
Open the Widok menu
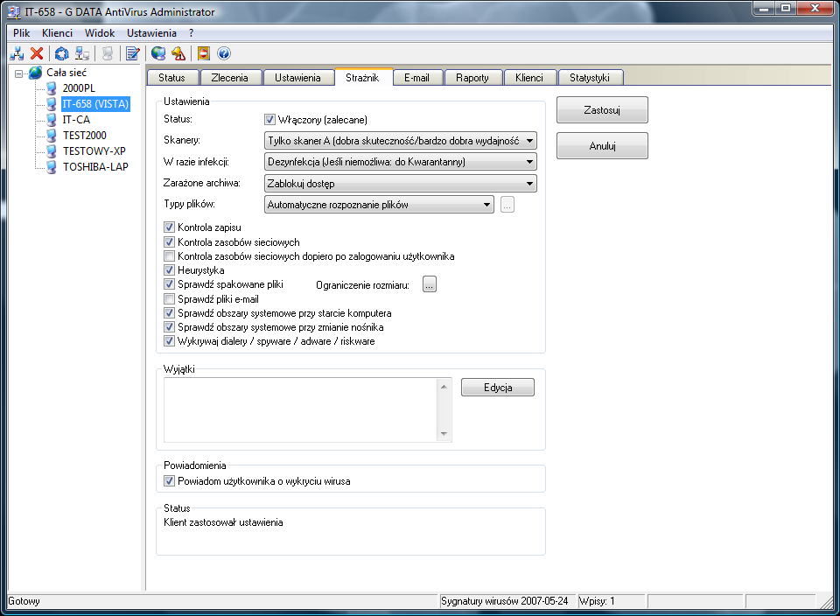(x=100, y=33)
